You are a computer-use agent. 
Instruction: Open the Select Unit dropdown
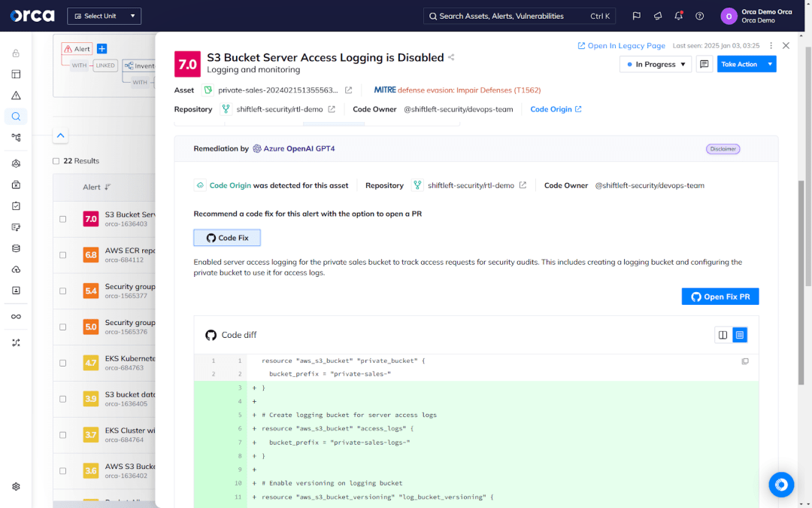pyautogui.click(x=104, y=16)
